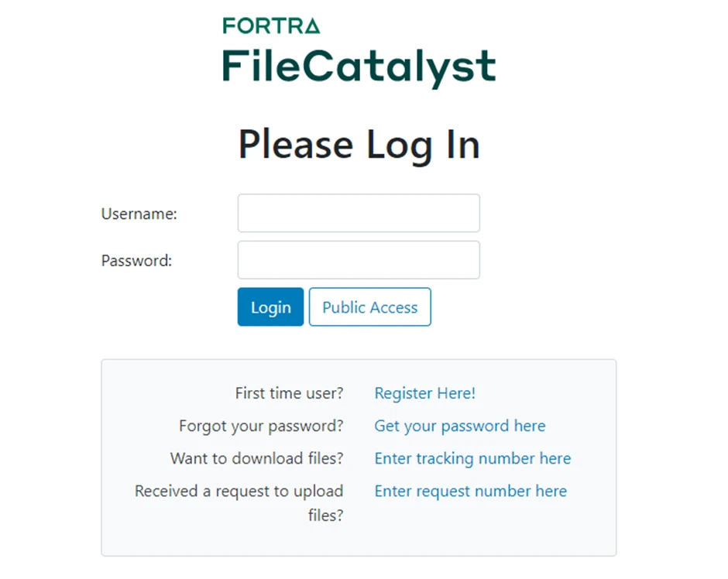Screen dimensions: 728x579
Task: Focus the Password input box
Action: click(358, 260)
